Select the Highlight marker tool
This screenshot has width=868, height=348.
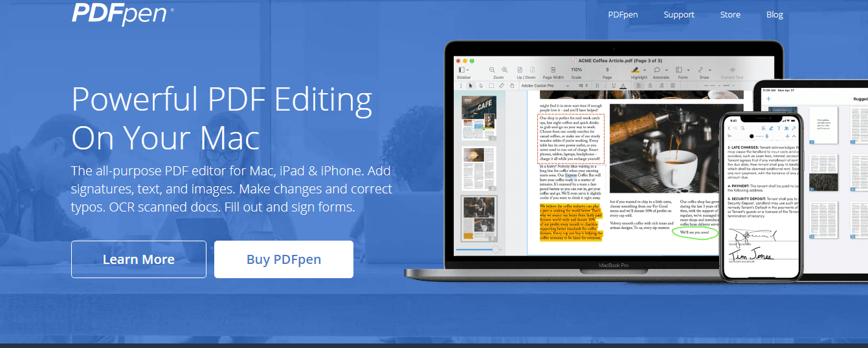(x=636, y=69)
